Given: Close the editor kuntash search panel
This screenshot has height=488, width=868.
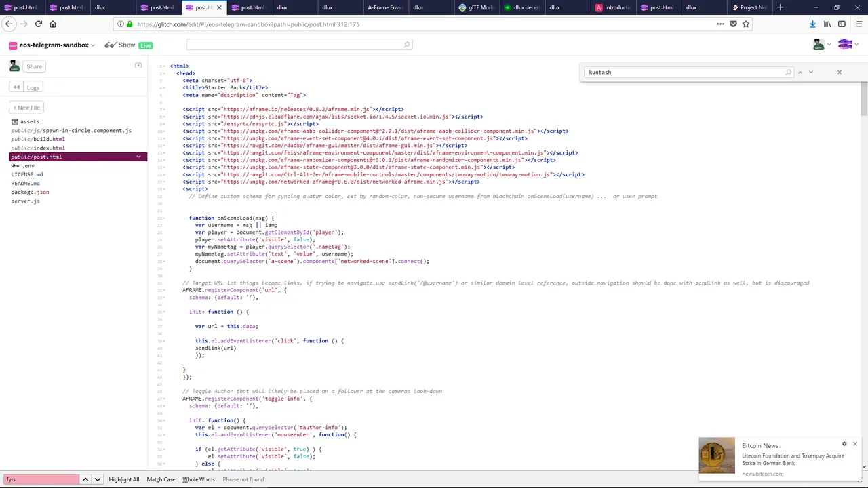Looking at the screenshot, I should (x=839, y=72).
